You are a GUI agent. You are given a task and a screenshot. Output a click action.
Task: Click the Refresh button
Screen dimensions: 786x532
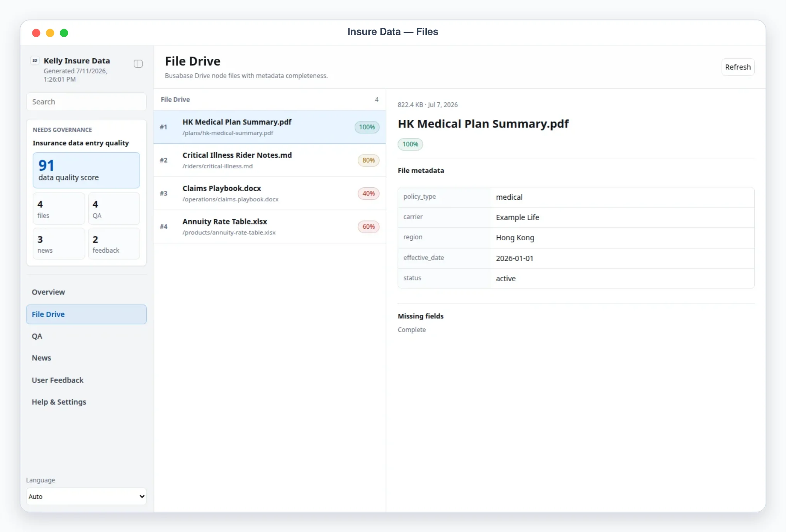(x=738, y=67)
